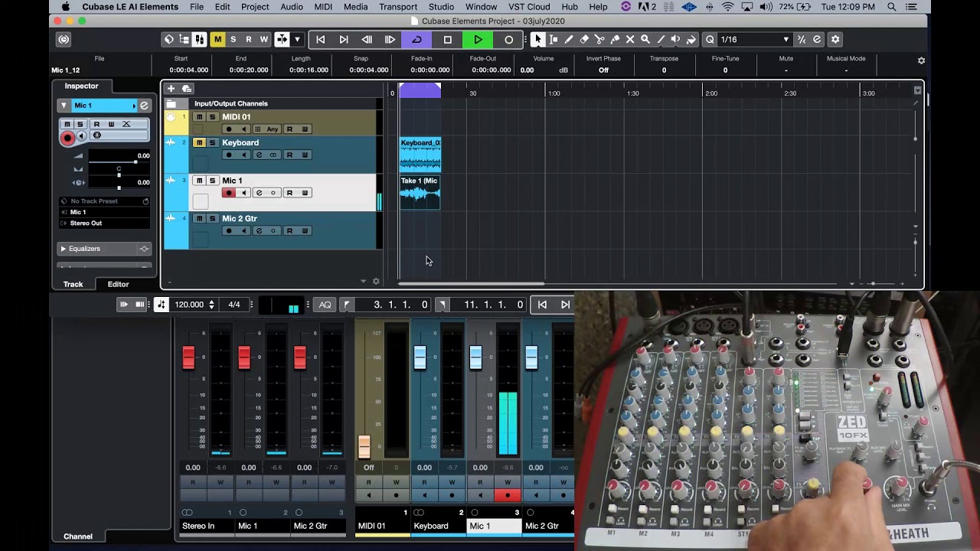Select the Take 1 Mic audio clip
The height and width of the screenshot is (551, 980).
point(420,192)
